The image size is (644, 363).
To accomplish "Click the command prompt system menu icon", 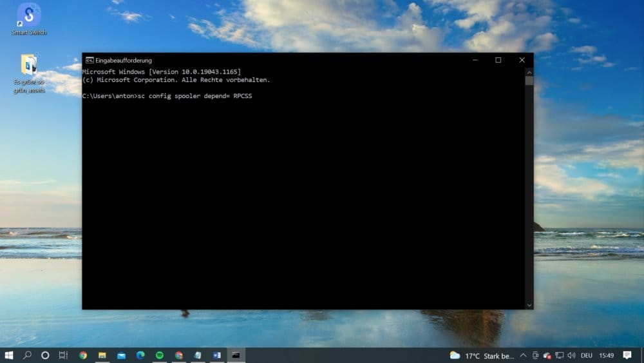I will (89, 61).
